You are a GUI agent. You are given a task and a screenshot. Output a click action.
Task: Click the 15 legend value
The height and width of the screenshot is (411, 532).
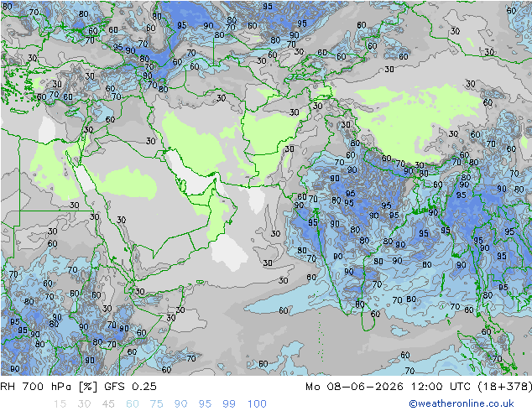coord(60,404)
